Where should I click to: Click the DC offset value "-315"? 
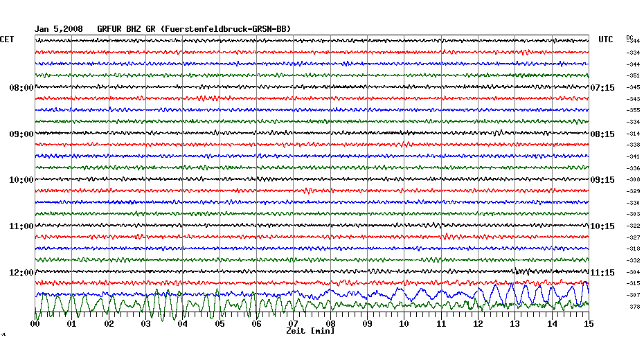tap(634, 283)
